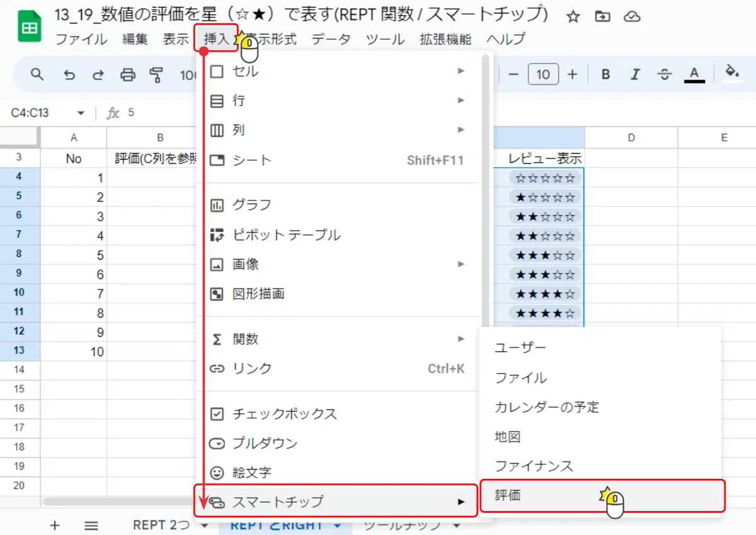Star this document
The image size is (756, 535).
tap(573, 17)
